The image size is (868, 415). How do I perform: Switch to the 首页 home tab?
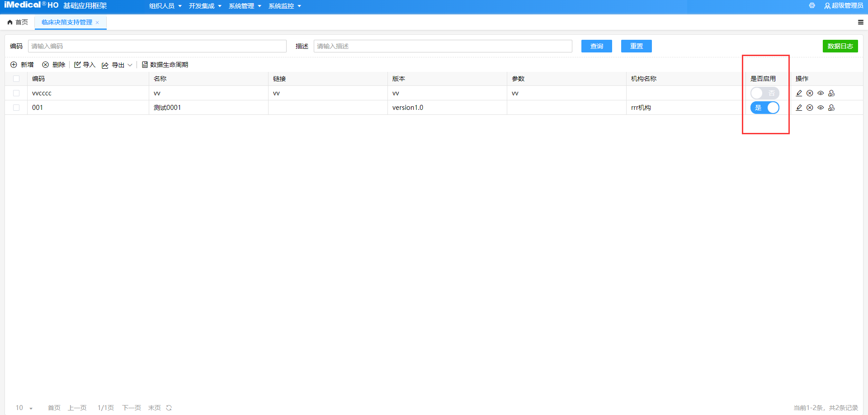coord(18,22)
